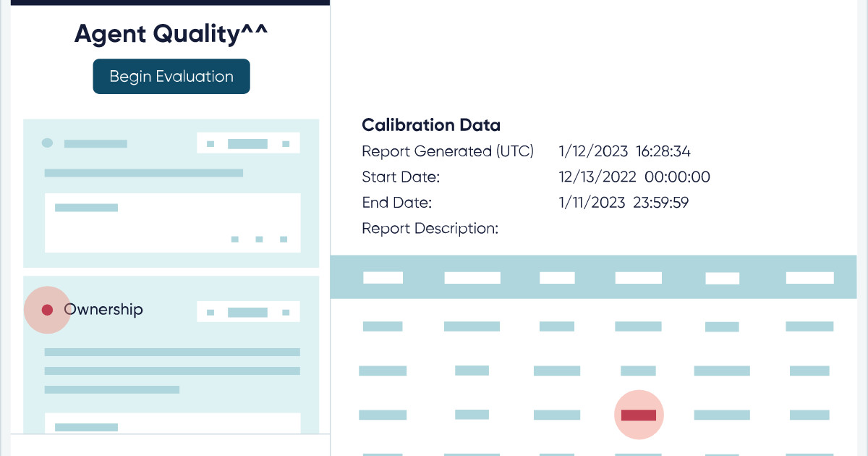Select the small square icon left of the first card's header pill
The width and height of the screenshot is (868, 456).
click(x=210, y=143)
